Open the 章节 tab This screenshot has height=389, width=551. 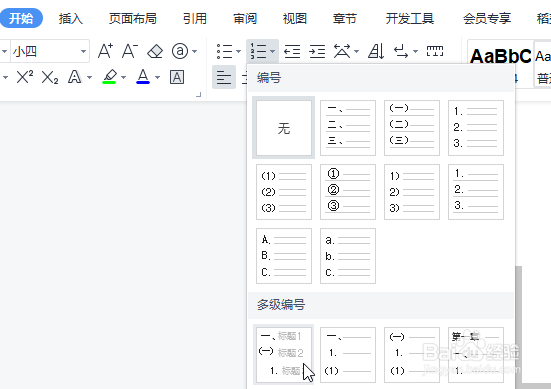pyautogui.click(x=345, y=19)
